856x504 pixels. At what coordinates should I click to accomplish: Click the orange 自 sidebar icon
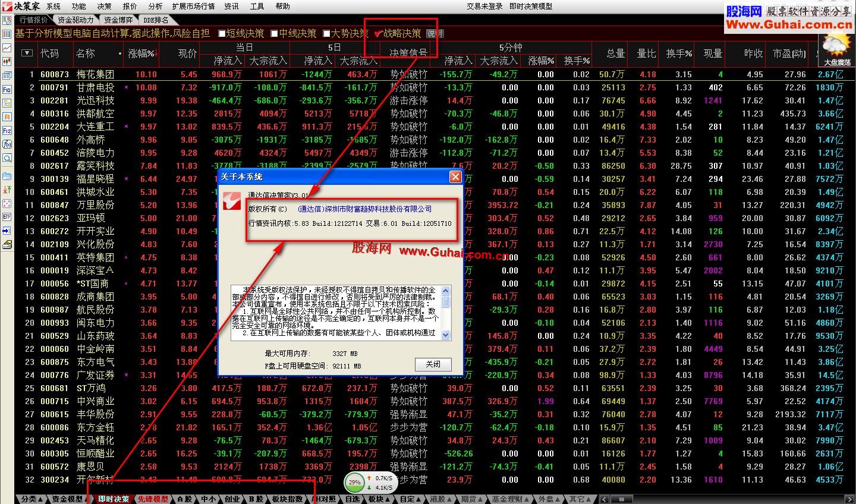(x=7, y=117)
